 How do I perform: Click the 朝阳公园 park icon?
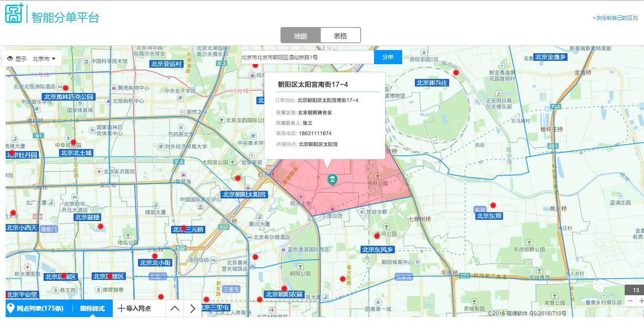[300, 267]
